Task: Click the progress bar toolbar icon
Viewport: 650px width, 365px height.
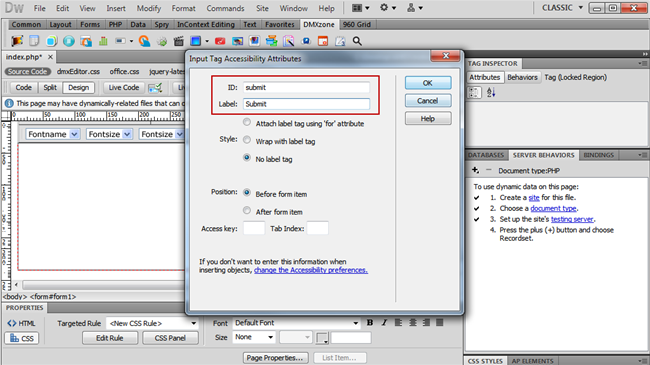Action: pos(121,41)
